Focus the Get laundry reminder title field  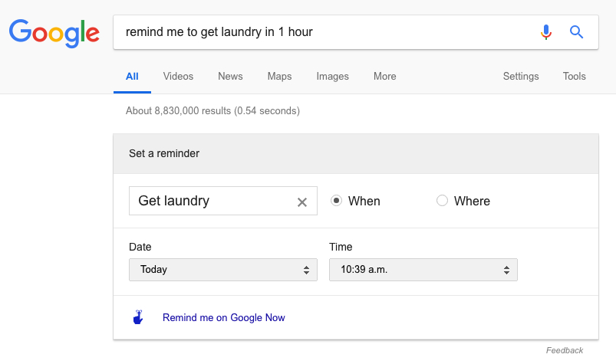(212, 201)
